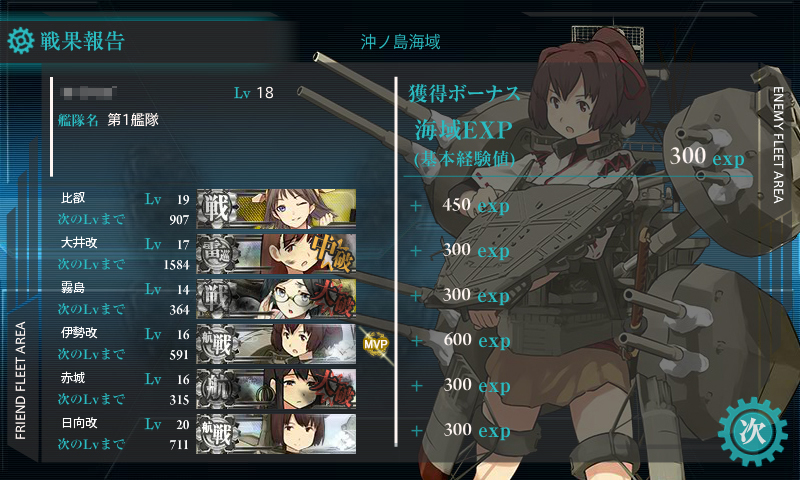Viewport: 800px width, 480px height.
Task: Click the MVP badge on 伊勢改
Action: (376, 344)
